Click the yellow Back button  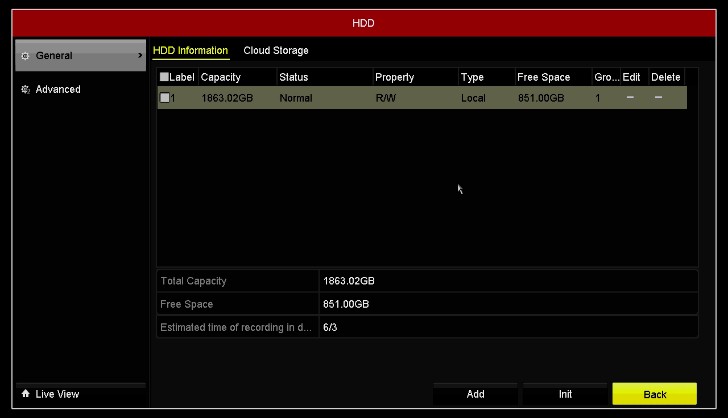[654, 394]
